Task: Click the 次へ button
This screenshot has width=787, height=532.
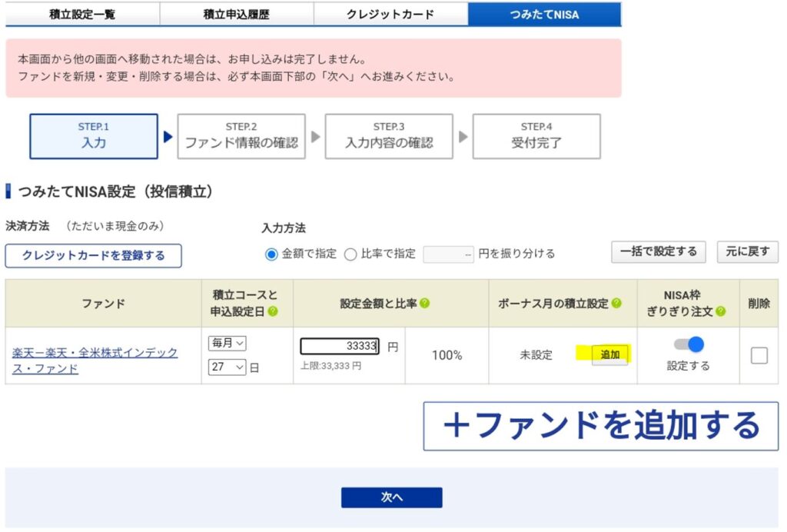Action: point(392,497)
